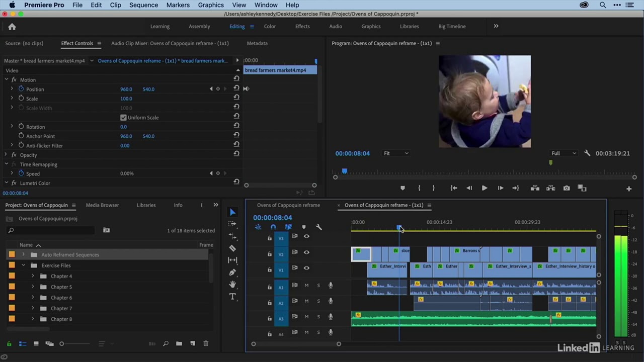Click macOS Spotlight search icon
Screen dimensions: 644x362
click(602, 5)
